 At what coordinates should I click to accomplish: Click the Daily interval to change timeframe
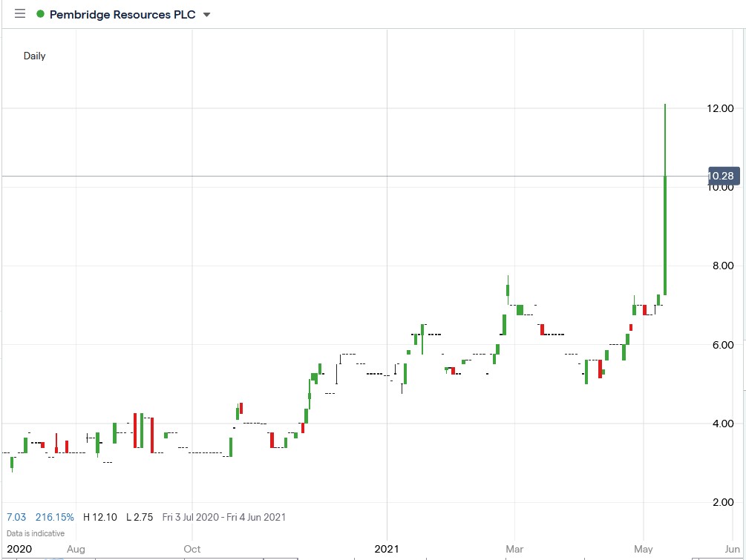coord(34,56)
